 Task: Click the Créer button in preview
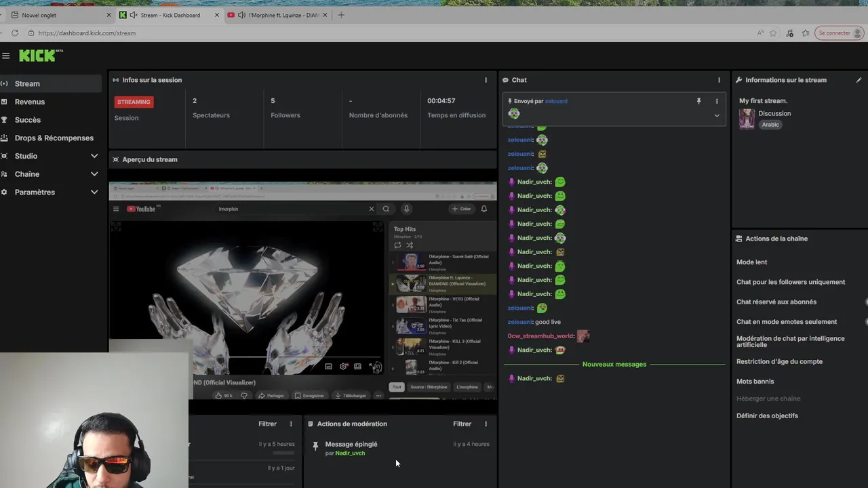click(x=461, y=209)
